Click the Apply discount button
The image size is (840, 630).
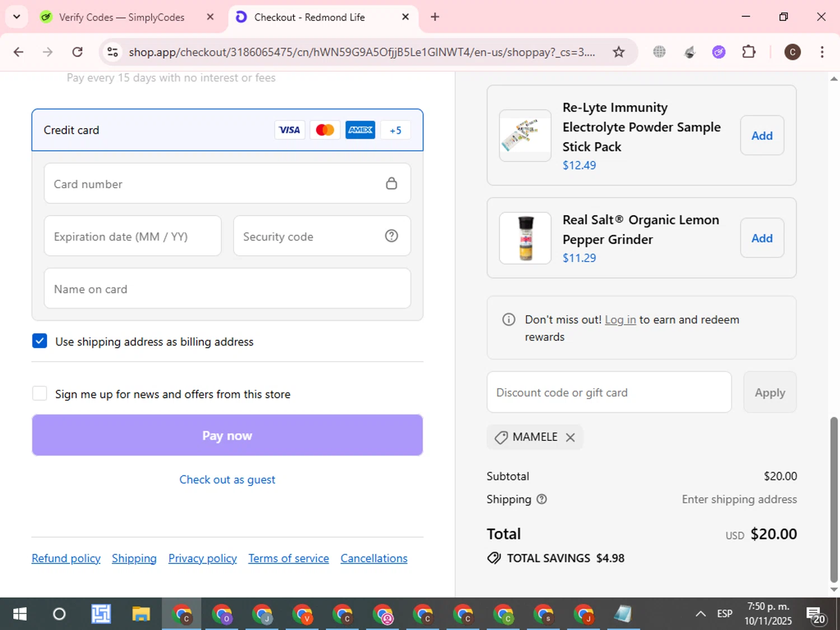[x=770, y=393]
